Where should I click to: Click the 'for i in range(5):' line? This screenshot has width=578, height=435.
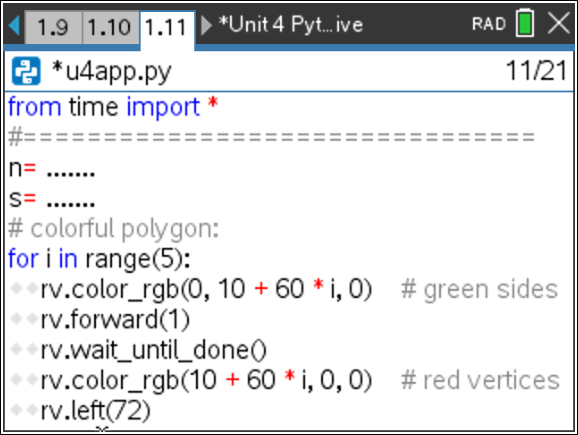click(99, 259)
